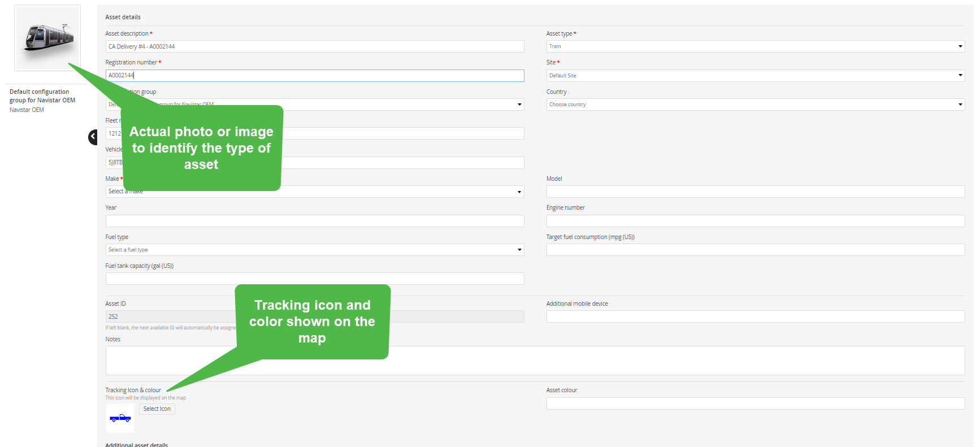Screen dimensions: 980x447
Task: Click the train asset photo thumbnail
Action: click(47, 38)
